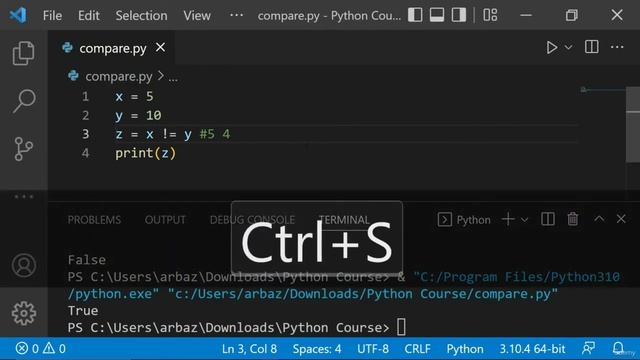Open the notifications bell in status bar
Viewport: 640px width, 360px height.
point(618,348)
